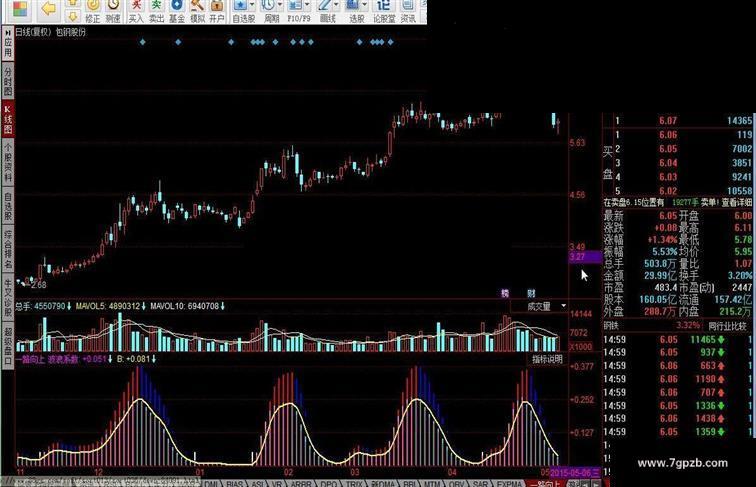Click the colorful home logo icon
This screenshot has width=756, height=487.
[x=20, y=9]
